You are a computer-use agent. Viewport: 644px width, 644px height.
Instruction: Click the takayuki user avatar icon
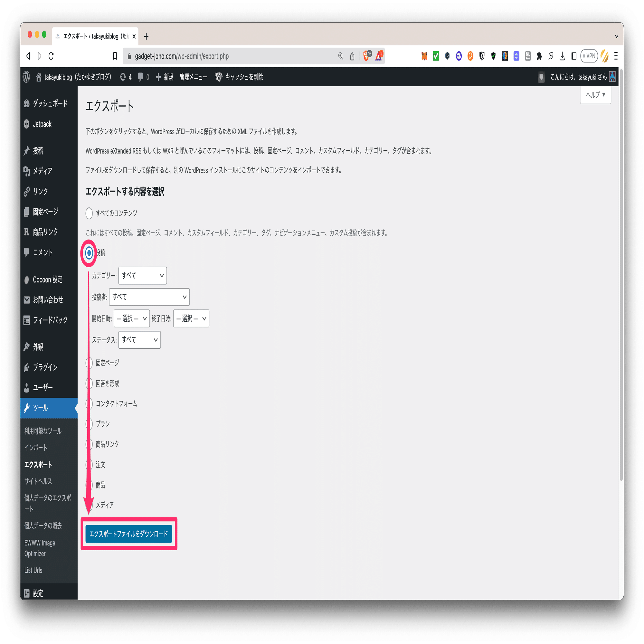pyautogui.click(x=613, y=77)
